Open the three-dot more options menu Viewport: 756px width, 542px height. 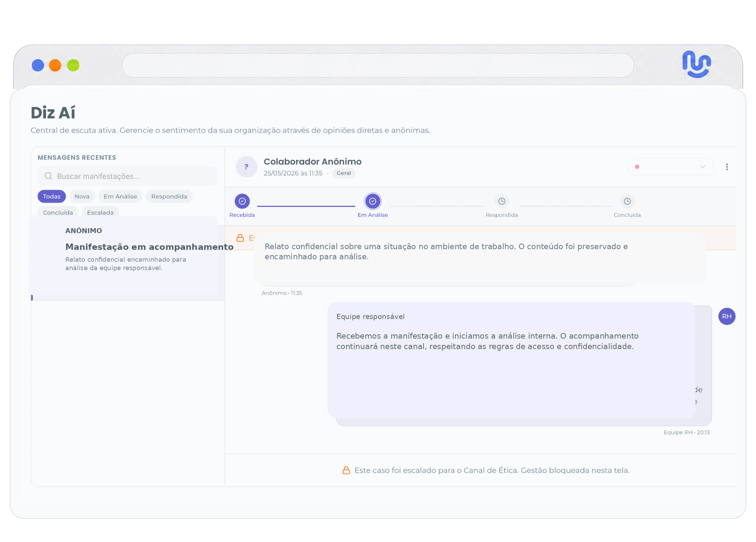point(727,167)
